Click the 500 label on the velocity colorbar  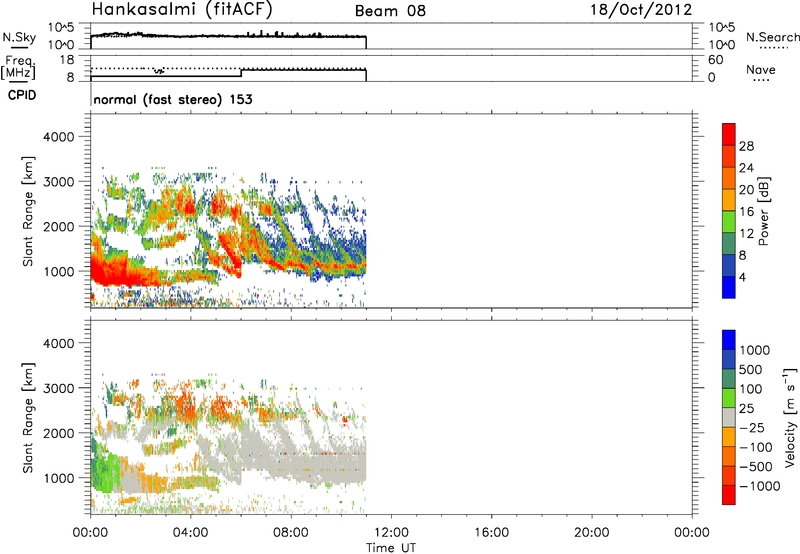(x=753, y=370)
